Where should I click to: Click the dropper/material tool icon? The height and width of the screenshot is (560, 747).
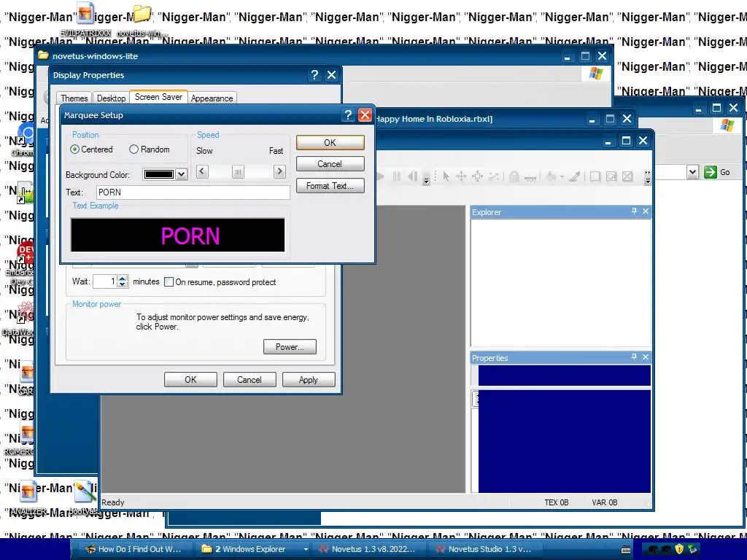(575, 176)
